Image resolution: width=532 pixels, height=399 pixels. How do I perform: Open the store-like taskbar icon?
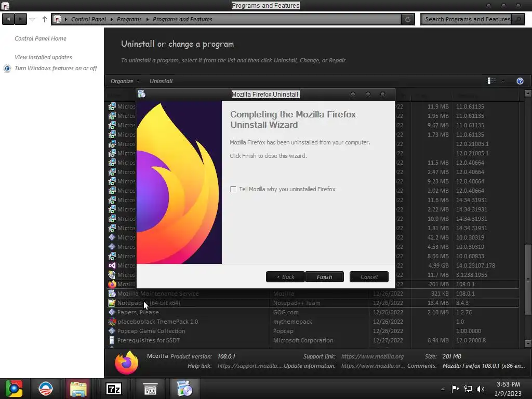150,389
